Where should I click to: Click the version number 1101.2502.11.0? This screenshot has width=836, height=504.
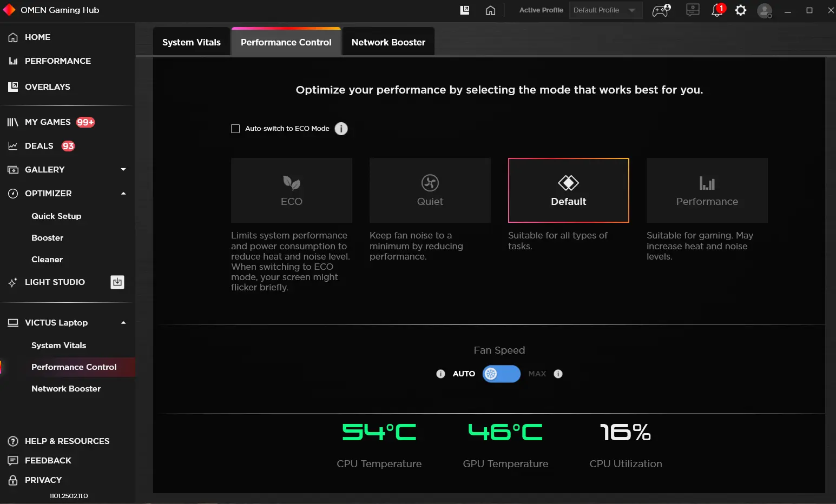pos(69,496)
